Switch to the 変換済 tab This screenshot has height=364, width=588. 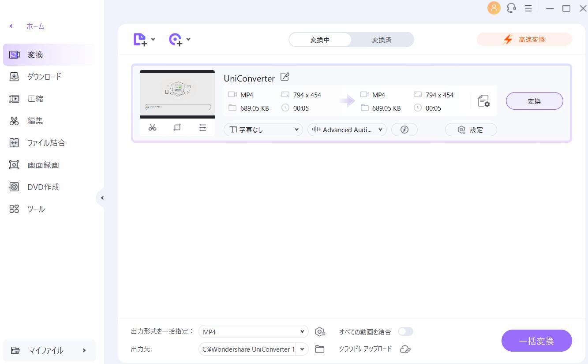coord(382,40)
